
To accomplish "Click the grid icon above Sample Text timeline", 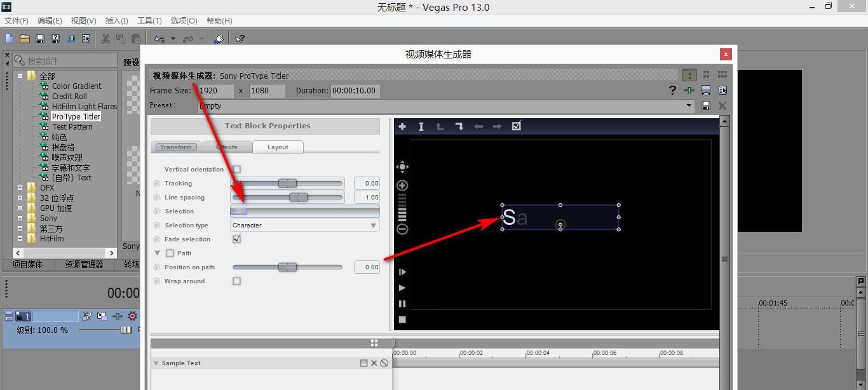I will coord(374,343).
